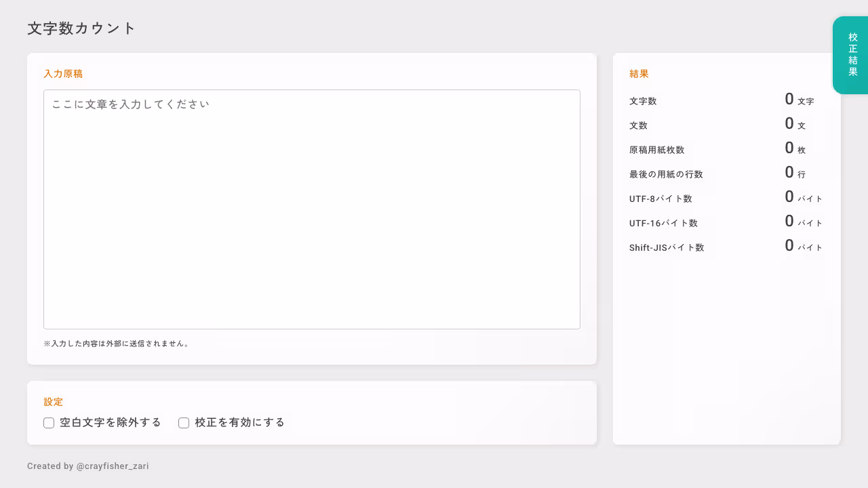Click the placeholder text ここに文章を入力してください

[130, 104]
